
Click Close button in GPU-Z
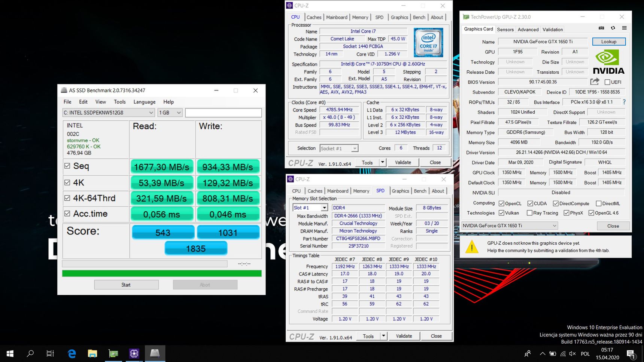click(613, 226)
